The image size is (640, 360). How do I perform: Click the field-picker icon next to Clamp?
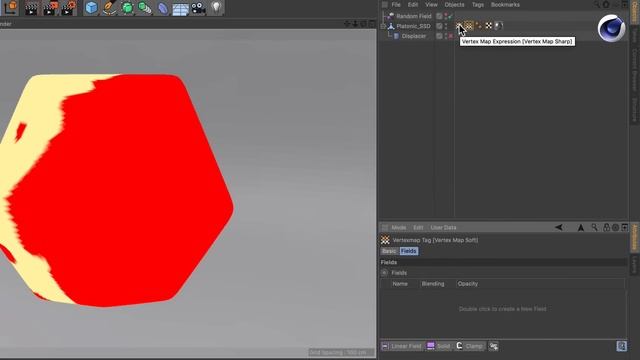pyautogui.click(x=494, y=346)
